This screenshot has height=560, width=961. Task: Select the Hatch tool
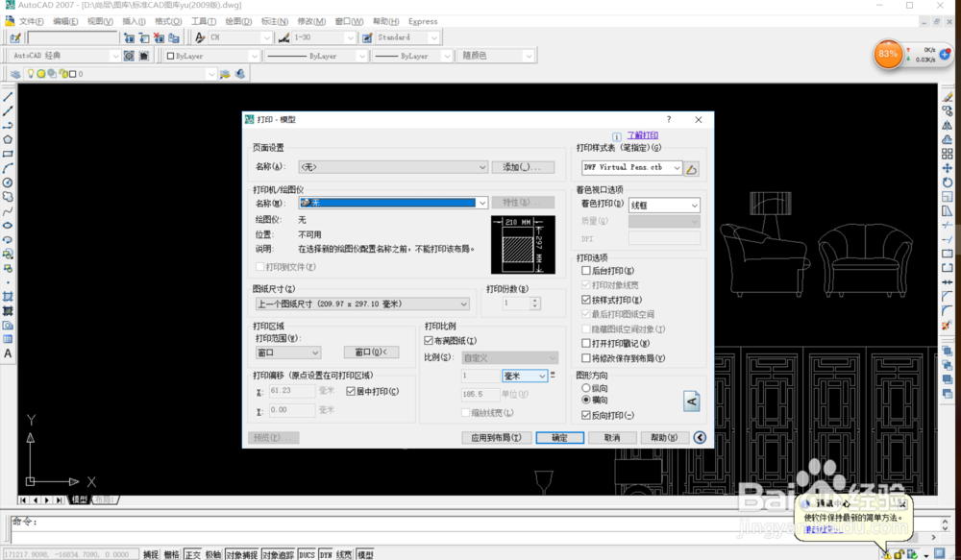coord(8,297)
